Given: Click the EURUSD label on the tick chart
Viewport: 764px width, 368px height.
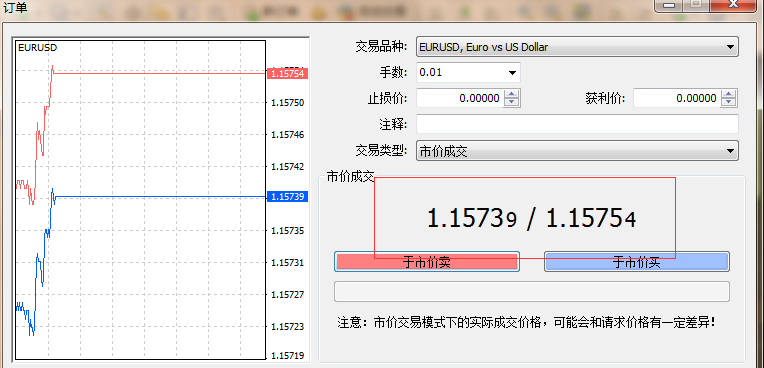Looking at the screenshot, I should point(38,48).
